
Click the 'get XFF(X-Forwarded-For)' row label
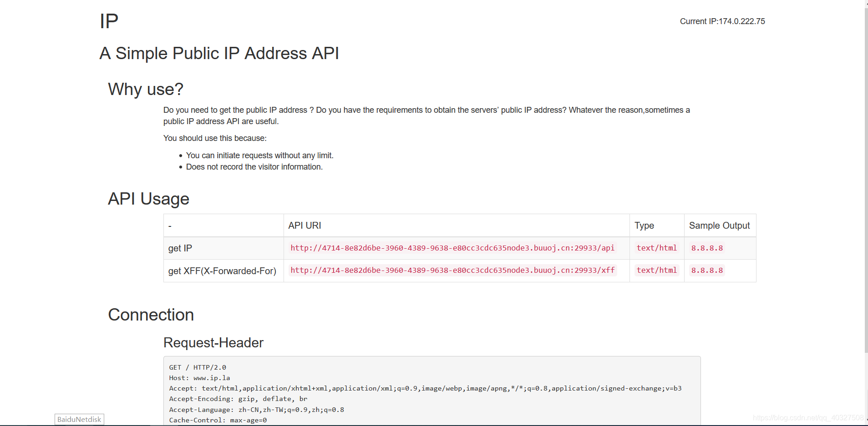coord(222,271)
